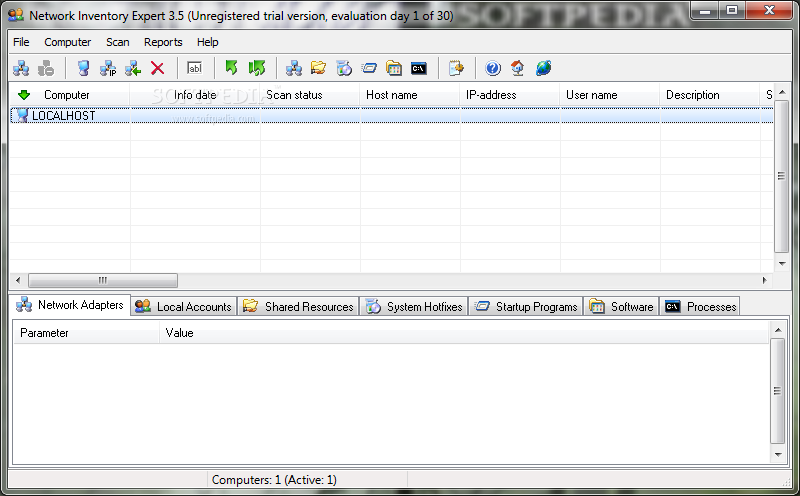Open the Computer menu

[67, 42]
